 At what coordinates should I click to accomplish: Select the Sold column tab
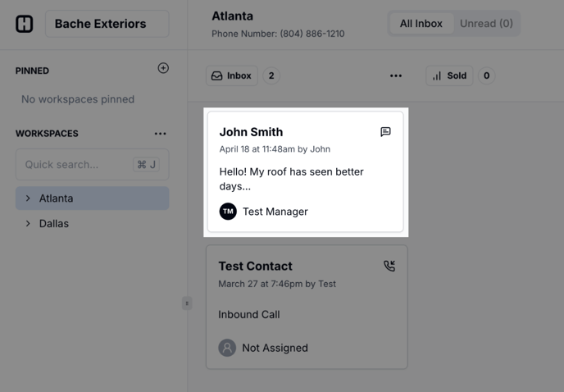tap(449, 75)
